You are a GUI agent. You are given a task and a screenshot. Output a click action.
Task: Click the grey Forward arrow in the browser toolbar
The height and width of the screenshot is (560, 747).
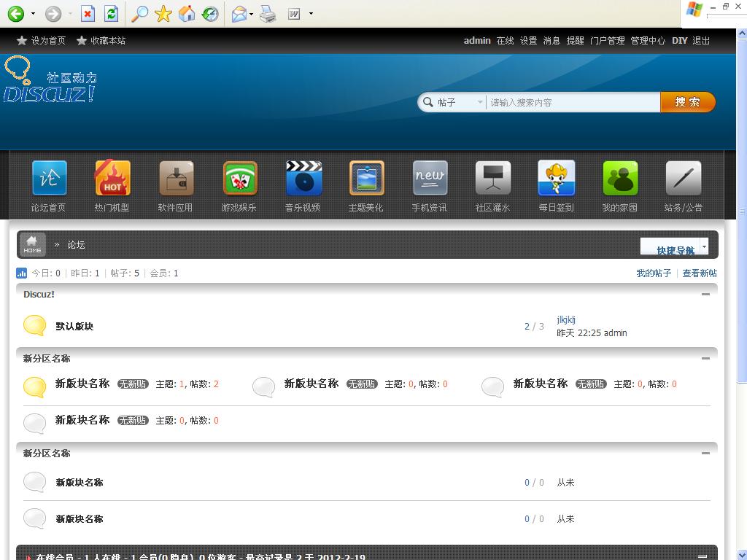(x=53, y=13)
